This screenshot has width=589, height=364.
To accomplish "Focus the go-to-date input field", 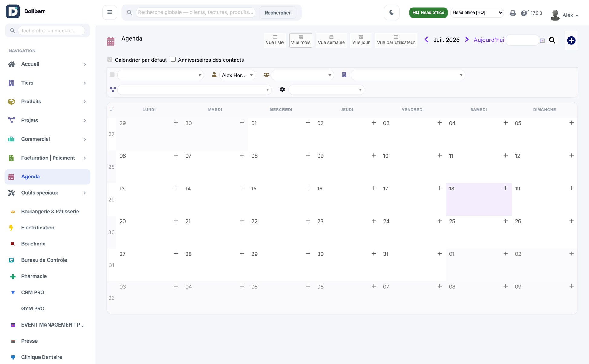I will [522, 40].
